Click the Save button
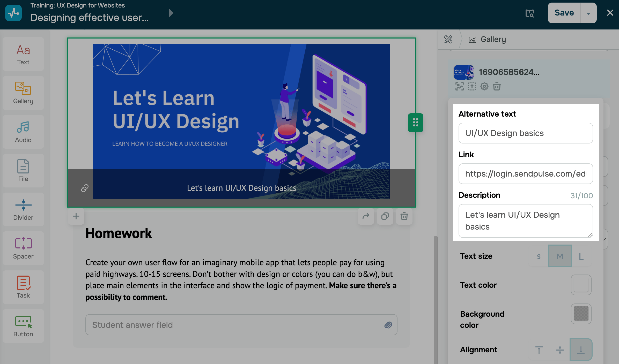The image size is (619, 364). 564,13
